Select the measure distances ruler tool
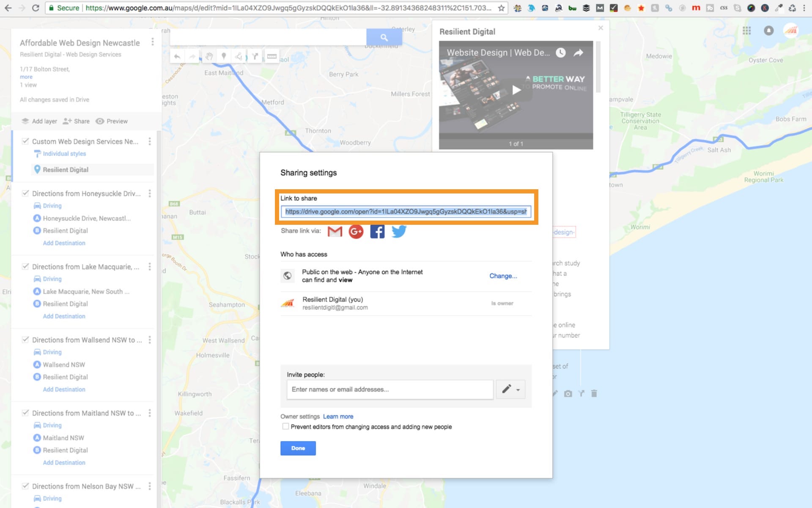The width and height of the screenshot is (812, 508). pos(272,56)
